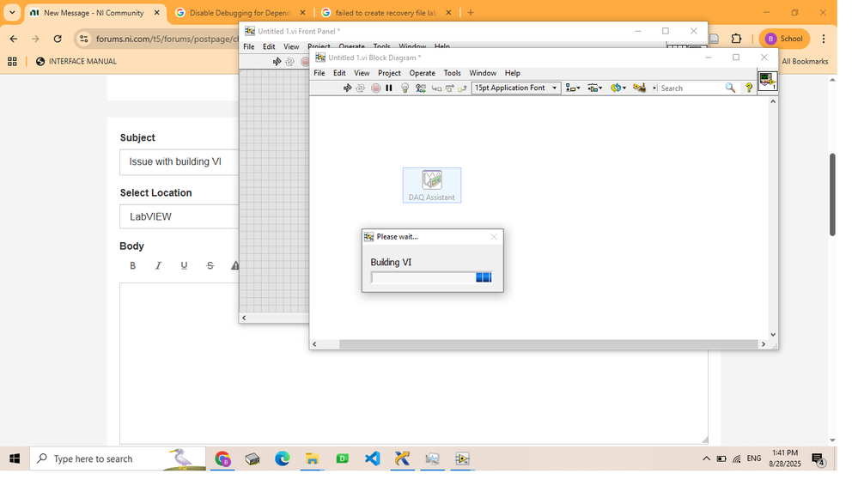Toggle Bold in the forum body editor
Screen dimensions: 858x504
pyautogui.click(x=132, y=265)
